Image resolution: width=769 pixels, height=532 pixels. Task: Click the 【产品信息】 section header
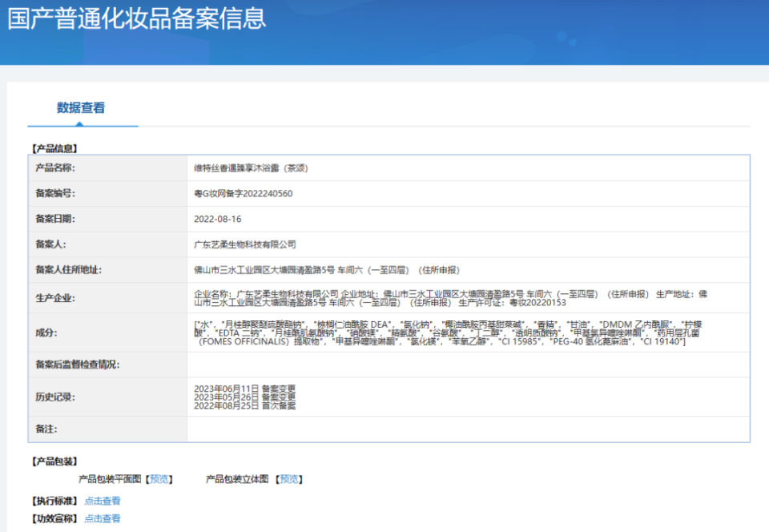coord(54,148)
